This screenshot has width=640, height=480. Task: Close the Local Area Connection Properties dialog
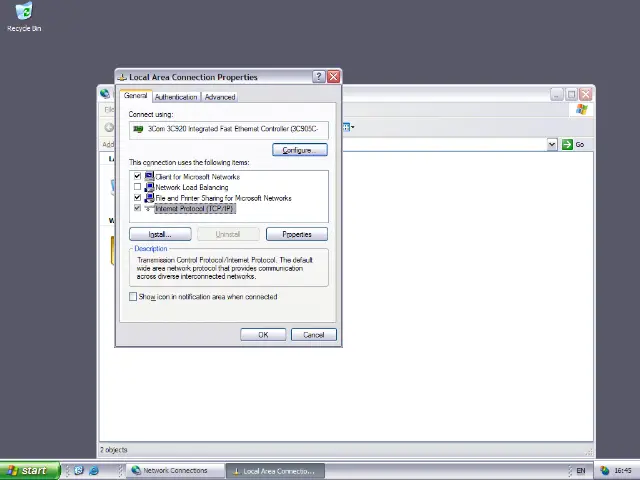333,77
